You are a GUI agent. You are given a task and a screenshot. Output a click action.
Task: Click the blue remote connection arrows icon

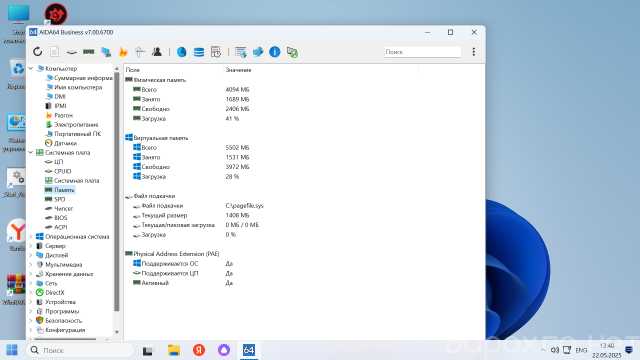pos(258,52)
